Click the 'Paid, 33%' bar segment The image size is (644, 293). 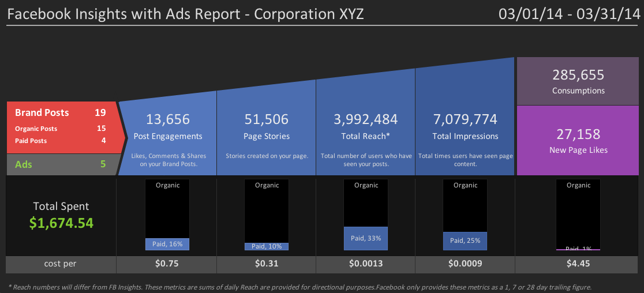coord(366,238)
